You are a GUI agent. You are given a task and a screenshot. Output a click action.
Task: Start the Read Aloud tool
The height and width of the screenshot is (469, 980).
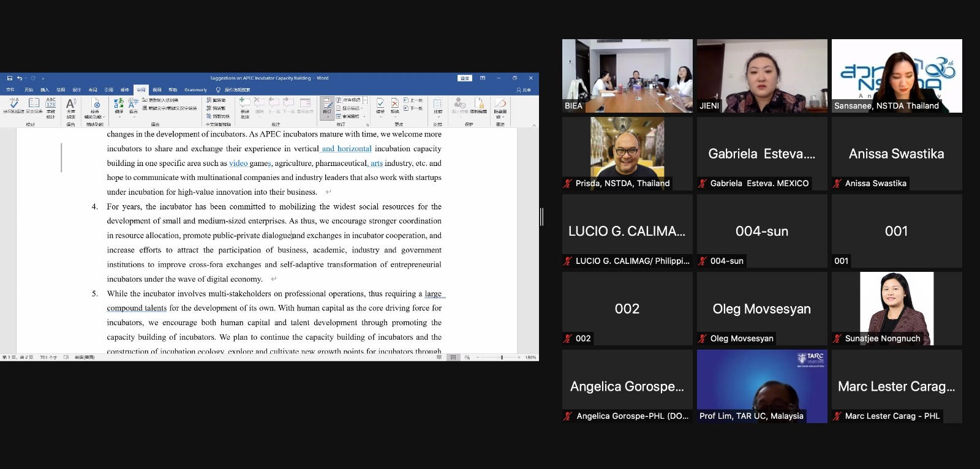(x=71, y=105)
